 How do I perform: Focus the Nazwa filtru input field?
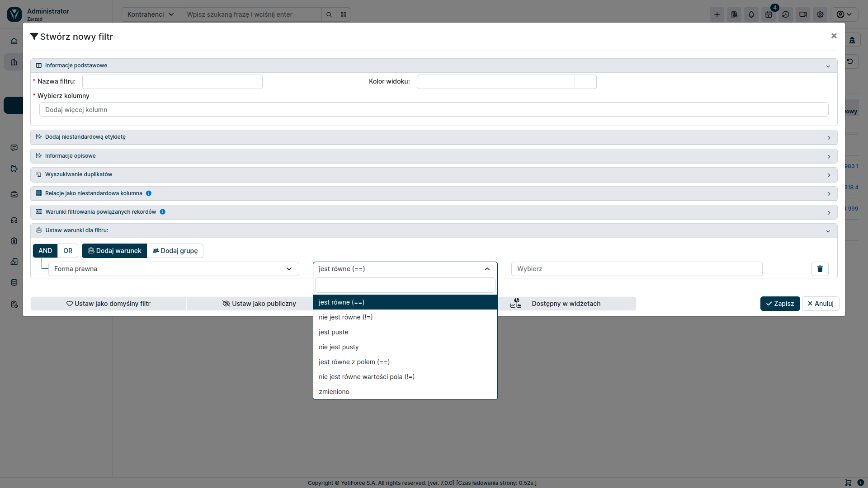(172, 82)
